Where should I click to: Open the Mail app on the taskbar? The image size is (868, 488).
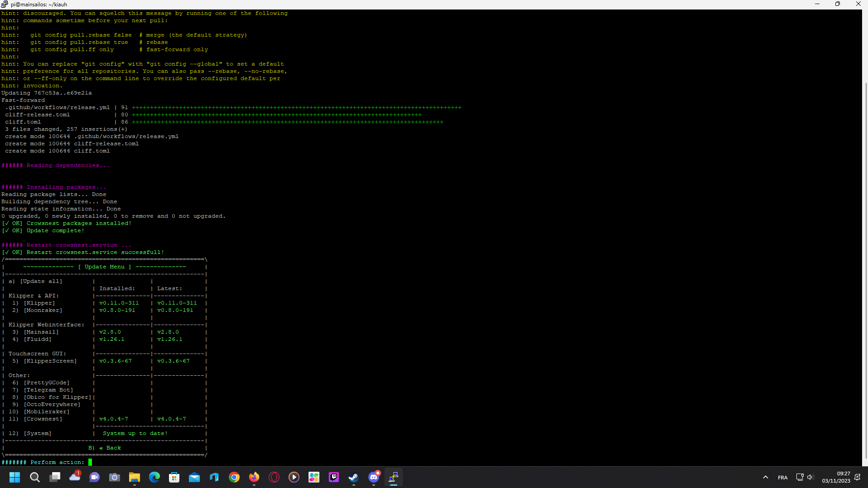(194, 477)
